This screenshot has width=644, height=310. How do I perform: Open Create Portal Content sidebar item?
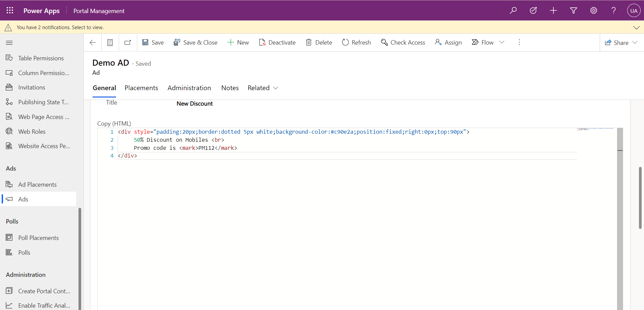(38, 291)
